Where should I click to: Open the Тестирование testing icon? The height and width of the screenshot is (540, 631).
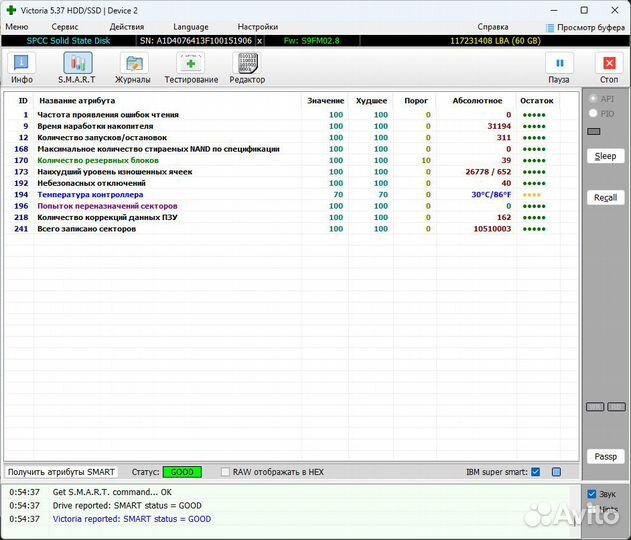(191, 67)
